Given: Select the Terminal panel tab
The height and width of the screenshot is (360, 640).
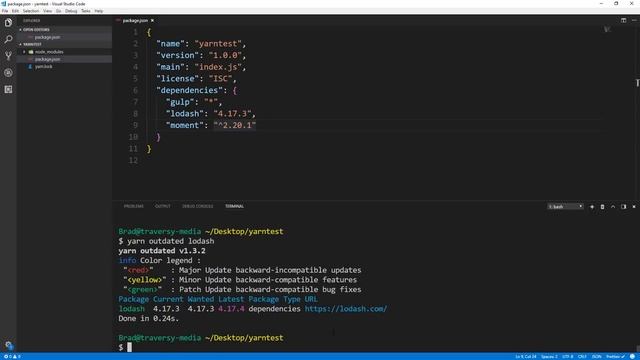Looking at the screenshot, I should point(234,207).
